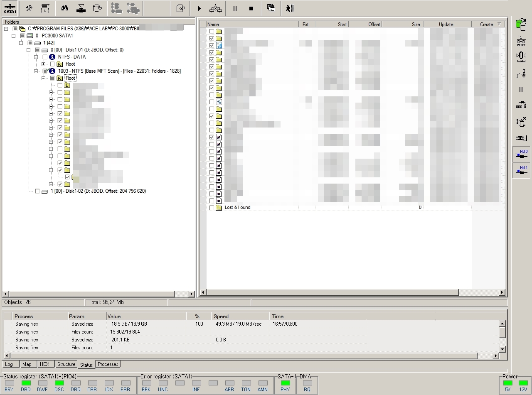532x395 pixels.
Task: Toggle checkbox of the C:\PROGRAM FILES root node
Action: (x=15, y=29)
